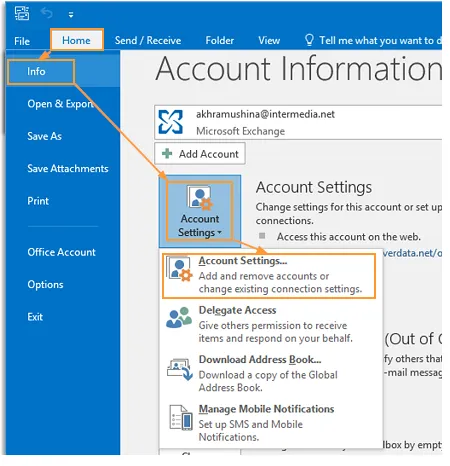
Task: Open Options from the sidebar
Action: tap(45, 284)
